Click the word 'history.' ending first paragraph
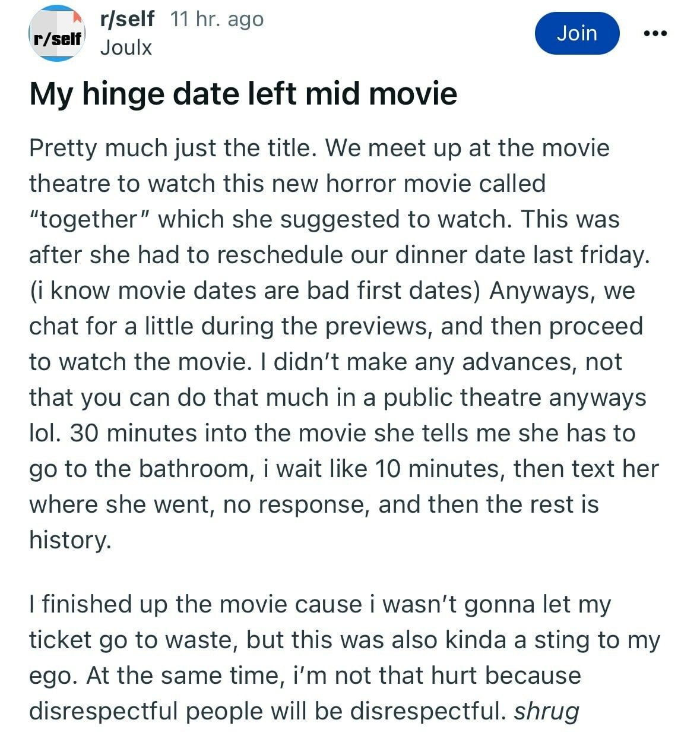This screenshot has width=700, height=745. [70, 540]
